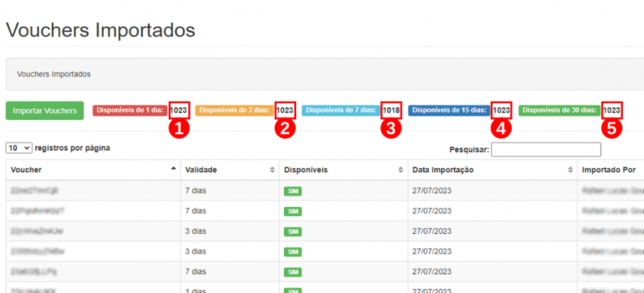The height and width of the screenshot is (293, 644).
Task: Sort by the Disponíveis column header
Action: click(344, 170)
